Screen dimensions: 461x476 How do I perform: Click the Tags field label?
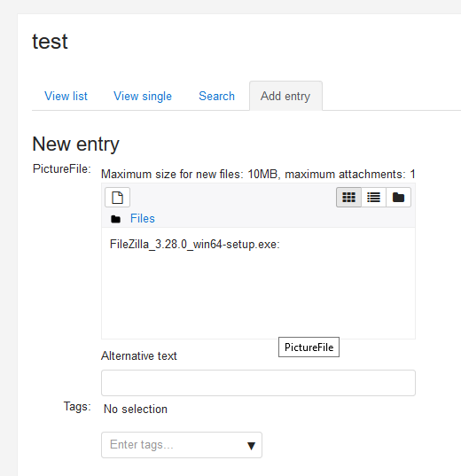coord(77,407)
